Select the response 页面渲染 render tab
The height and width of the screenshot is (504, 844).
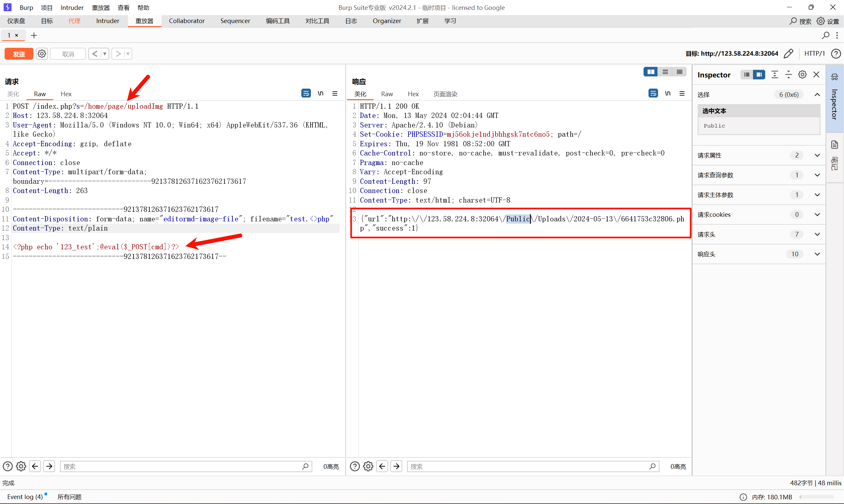point(445,94)
